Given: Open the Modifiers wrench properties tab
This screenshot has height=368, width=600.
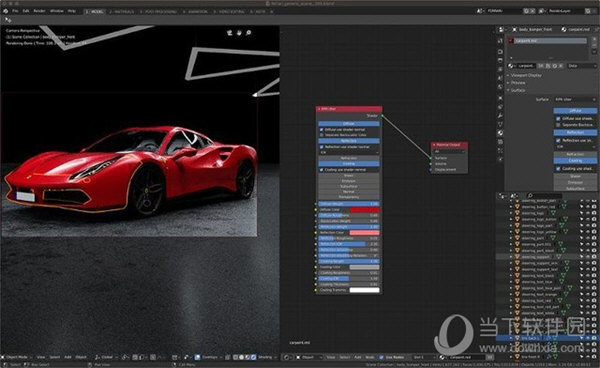Looking at the screenshot, I should click(x=500, y=116).
